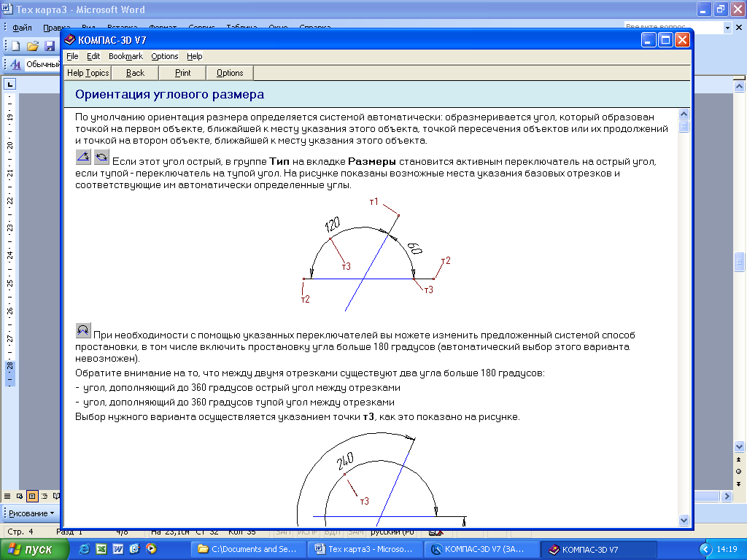Screen dimensions: 747x560
Task: Toggle ИСПР track changes in Word status bar
Action: [x=308, y=532]
